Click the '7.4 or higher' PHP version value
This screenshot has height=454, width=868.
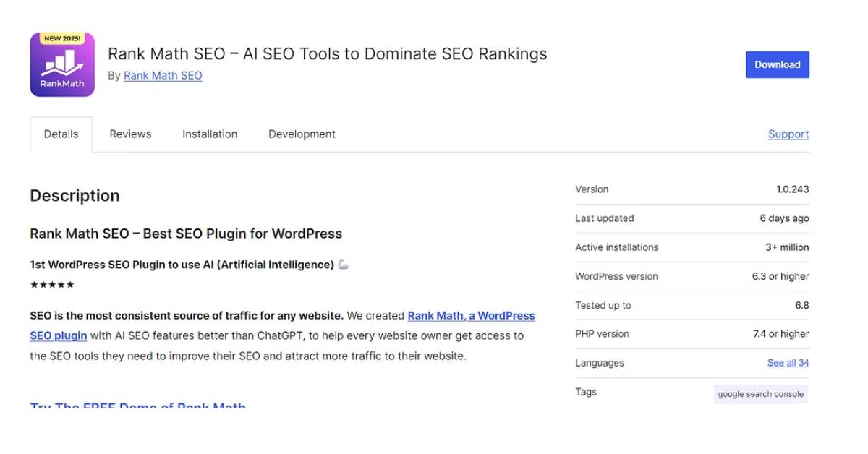point(781,334)
